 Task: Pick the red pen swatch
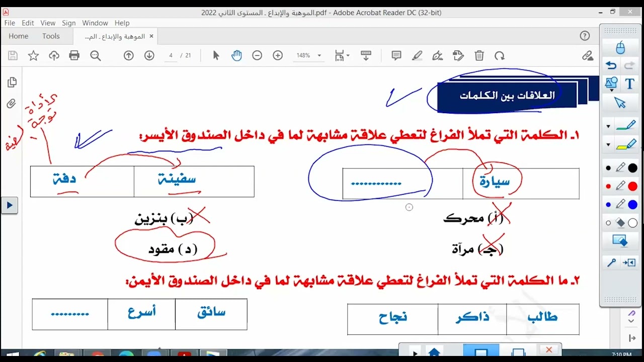(632, 187)
